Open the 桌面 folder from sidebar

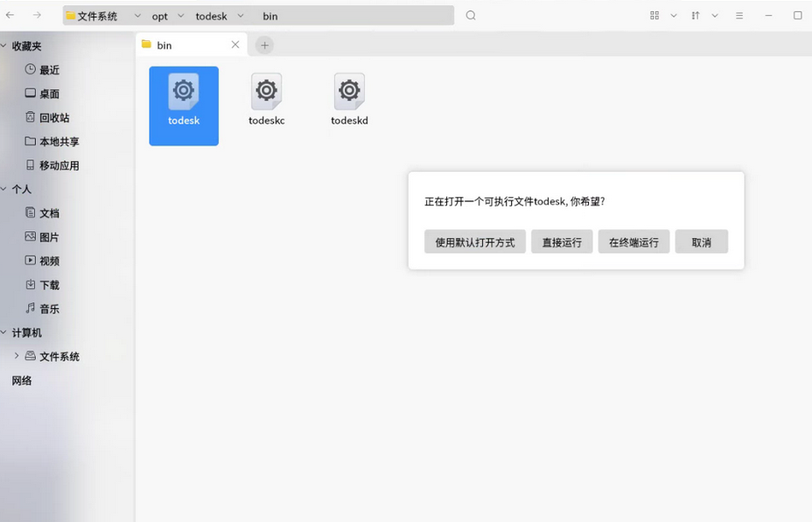pyautogui.click(x=46, y=94)
